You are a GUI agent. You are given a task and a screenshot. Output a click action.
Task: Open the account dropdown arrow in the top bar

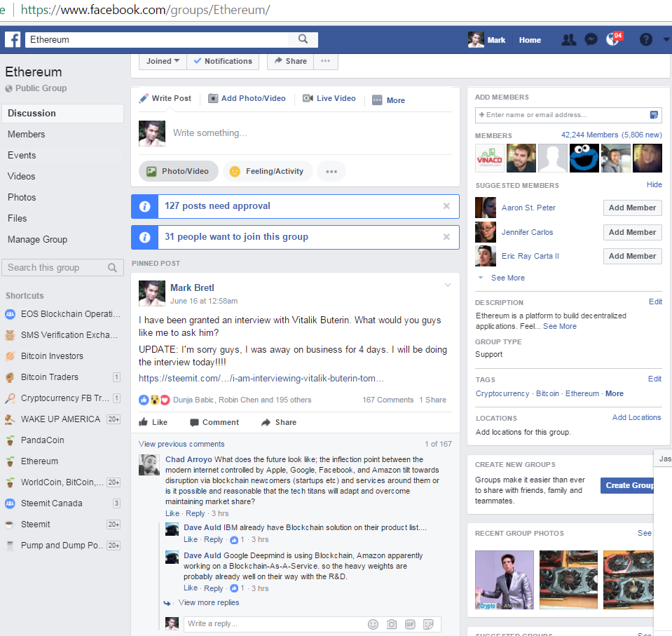666,39
